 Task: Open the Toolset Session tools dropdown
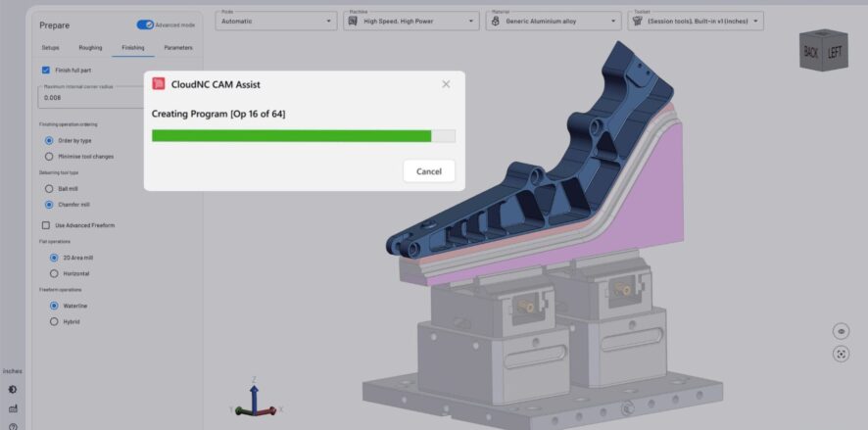(696, 21)
